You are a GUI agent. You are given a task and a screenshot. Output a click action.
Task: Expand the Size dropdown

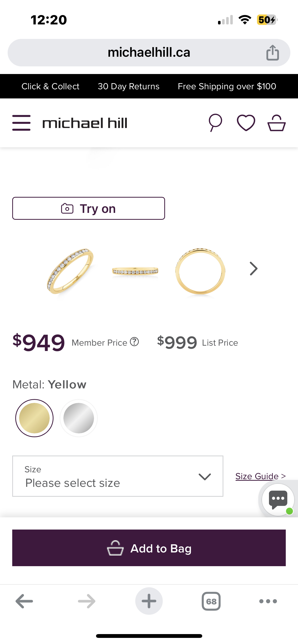coord(118,476)
